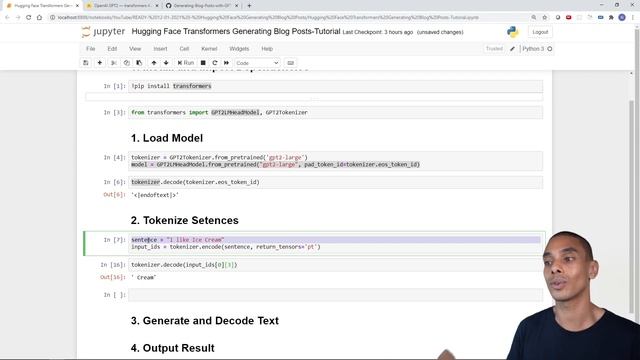Screen dimensions: 640x360
Task: Switch to the Generating Blog Posts GitHub tab
Action: point(202,6)
